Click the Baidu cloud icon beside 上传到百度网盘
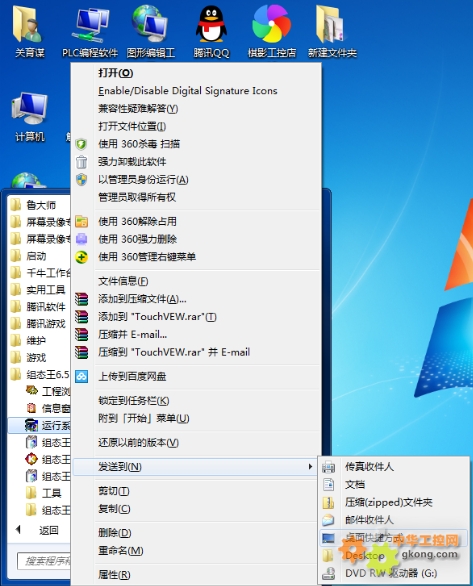473x586 pixels. point(81,376)
